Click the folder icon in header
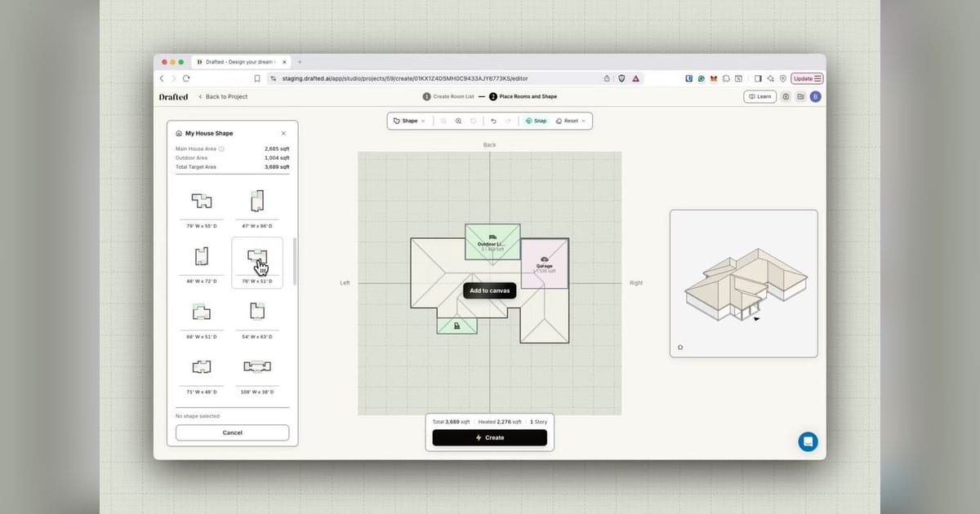 point(800,96)
